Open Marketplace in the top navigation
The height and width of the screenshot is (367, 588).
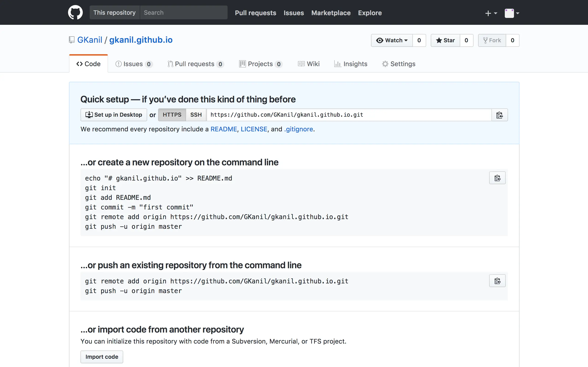[331, 13]
